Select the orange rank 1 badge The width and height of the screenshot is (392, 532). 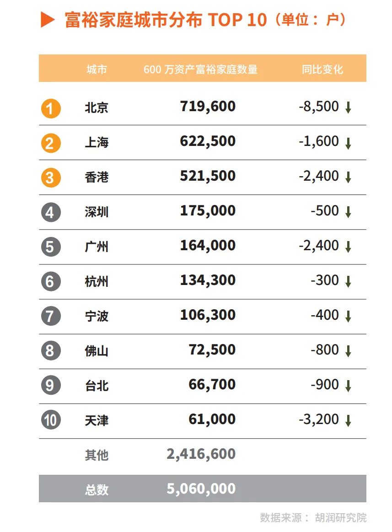pos(51,108)
